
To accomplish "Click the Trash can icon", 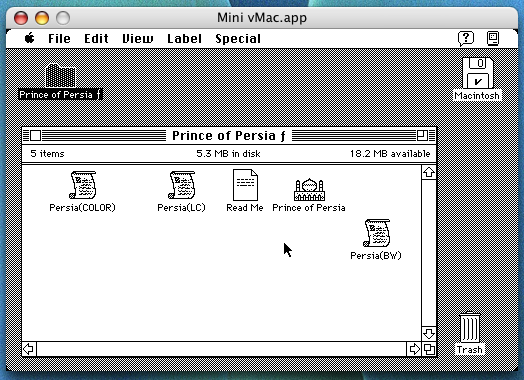I will point(470,327).
